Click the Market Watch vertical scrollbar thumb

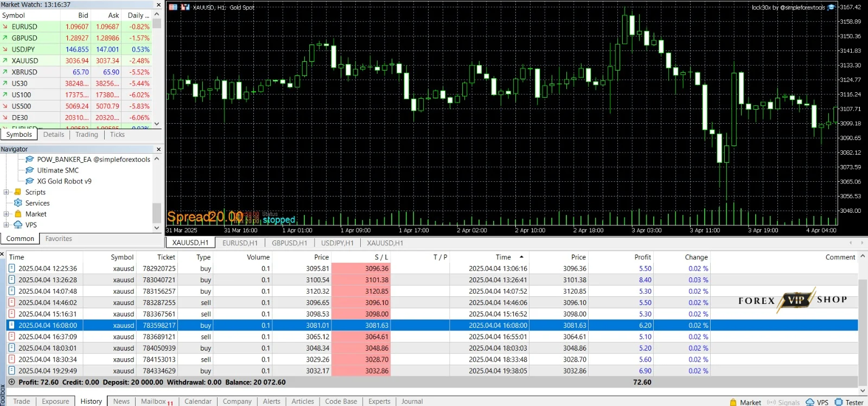tap(157, 23)
